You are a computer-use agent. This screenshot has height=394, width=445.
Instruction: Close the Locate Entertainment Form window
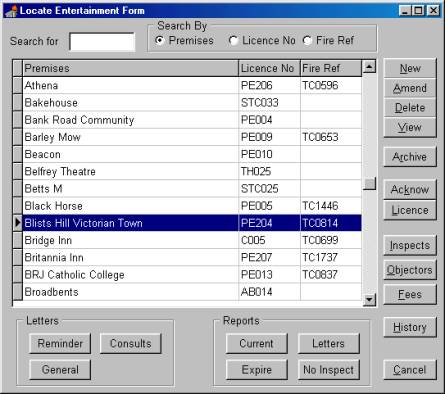(x=433, y=11)
